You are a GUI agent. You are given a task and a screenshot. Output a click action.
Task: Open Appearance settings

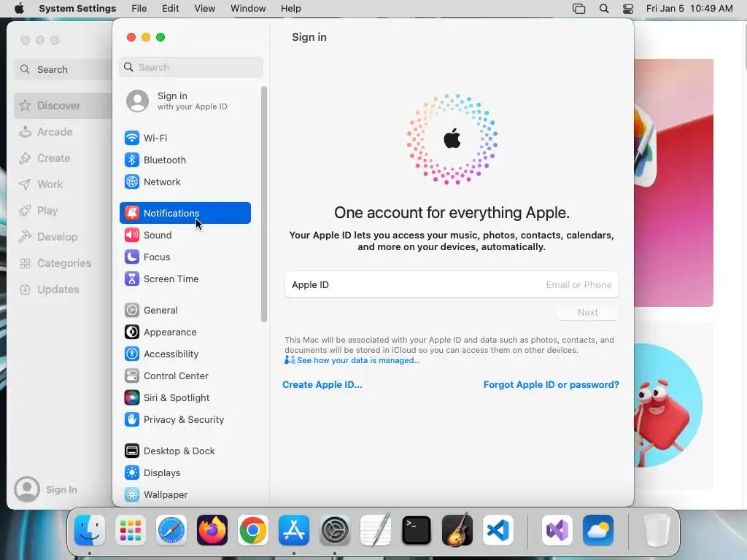click(185, 332)
